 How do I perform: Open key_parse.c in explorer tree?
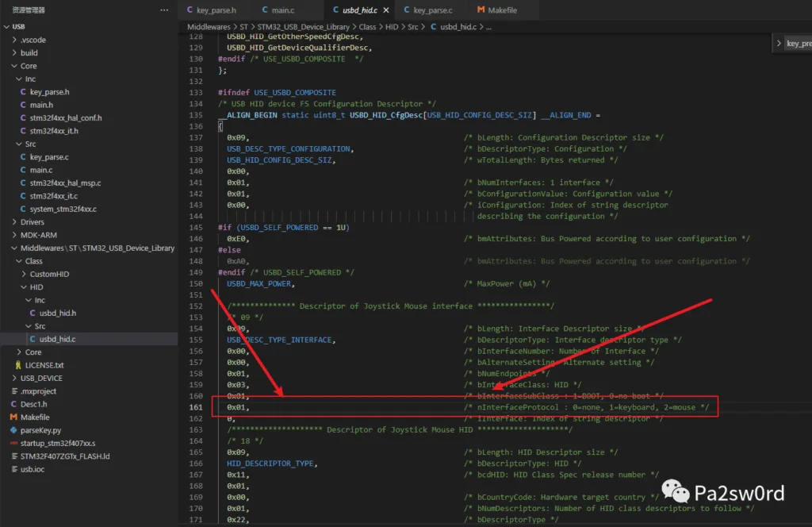(49, 156)
